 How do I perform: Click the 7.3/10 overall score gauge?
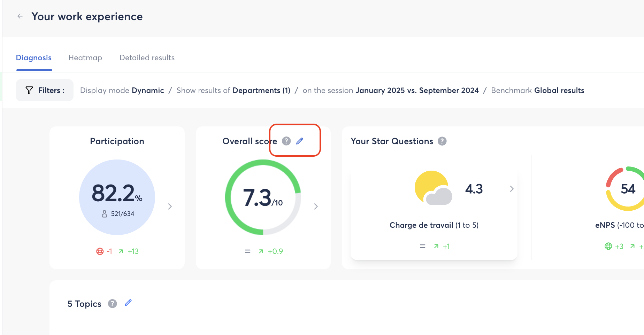(263, 197)
